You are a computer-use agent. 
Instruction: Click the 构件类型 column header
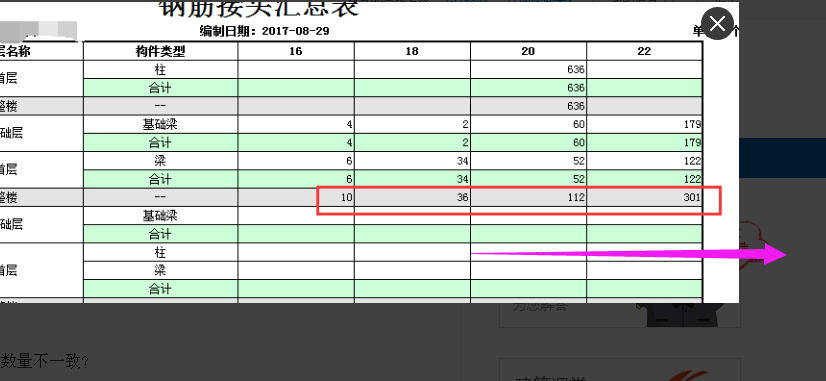160,51
